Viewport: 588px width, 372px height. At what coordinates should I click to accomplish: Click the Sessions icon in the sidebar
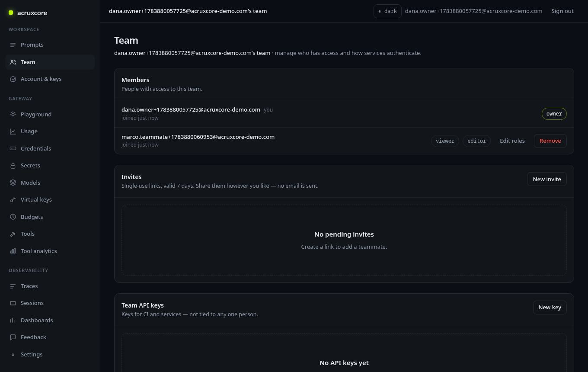(13, 303)
